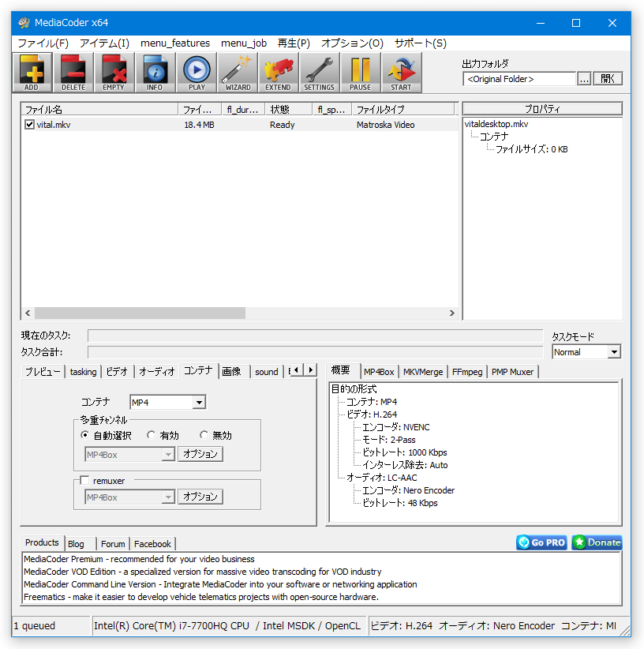Open the コンテナ MP4 dropdown
The width and height of the screenshot is (644, 649).
coord(167,402)
